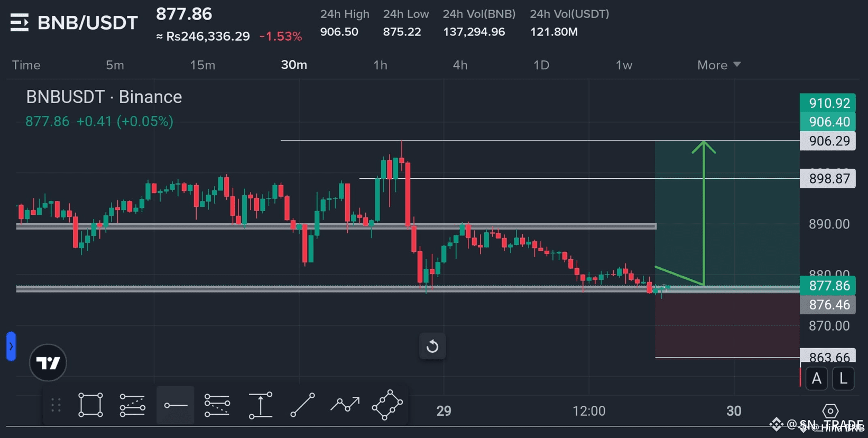
Task: Click the 877.86 current price label on axis
Action: click(828, 286)
